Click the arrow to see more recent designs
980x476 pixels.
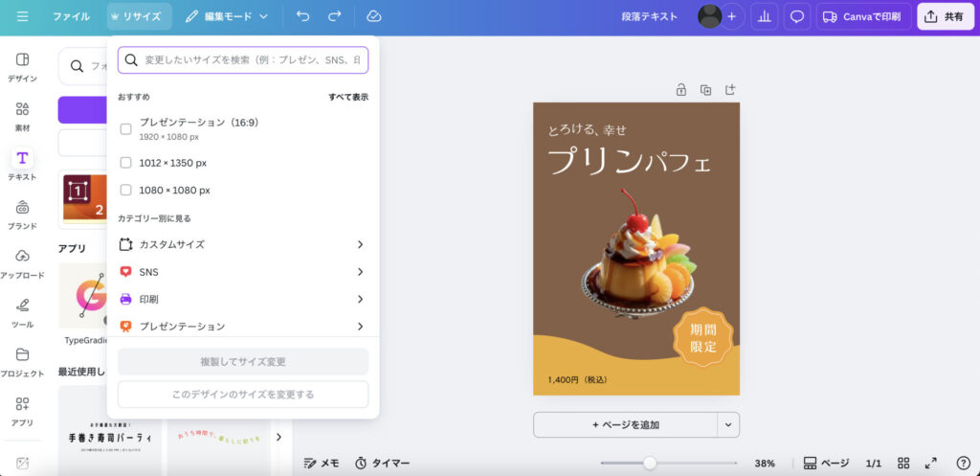click(x=278, y=438)
